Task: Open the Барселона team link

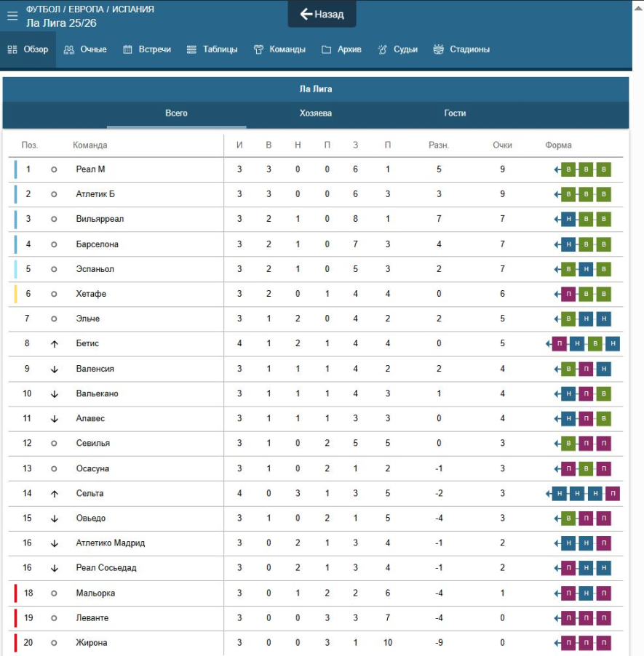Action: pyautogui.click(x=97, y=244)
